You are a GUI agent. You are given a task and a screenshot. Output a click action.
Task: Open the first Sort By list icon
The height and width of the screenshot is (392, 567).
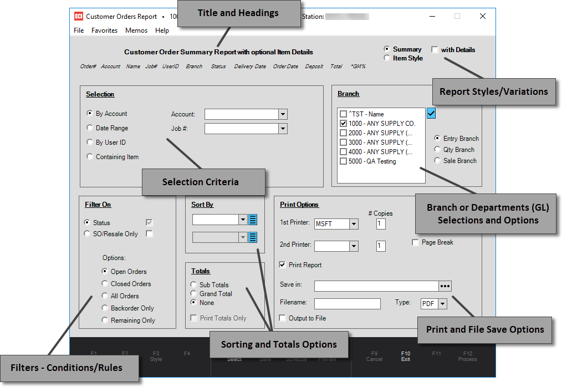pyautogui.click(x=253, y=220)
